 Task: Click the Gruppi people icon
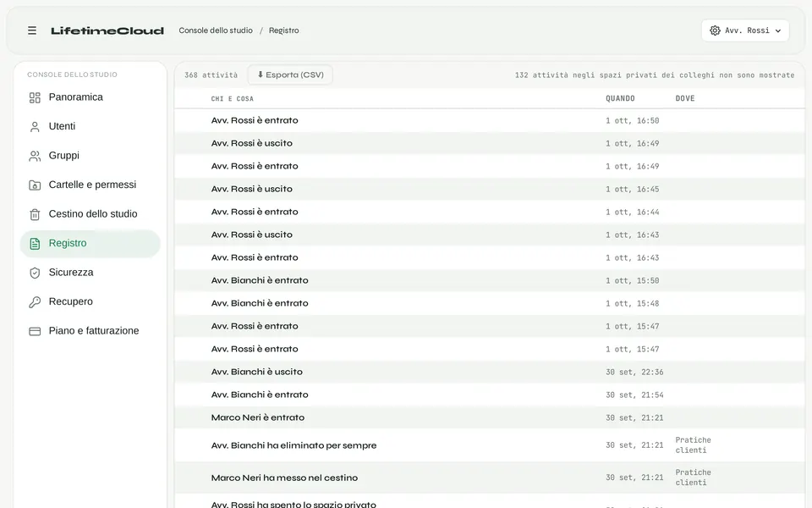(35, 156)
